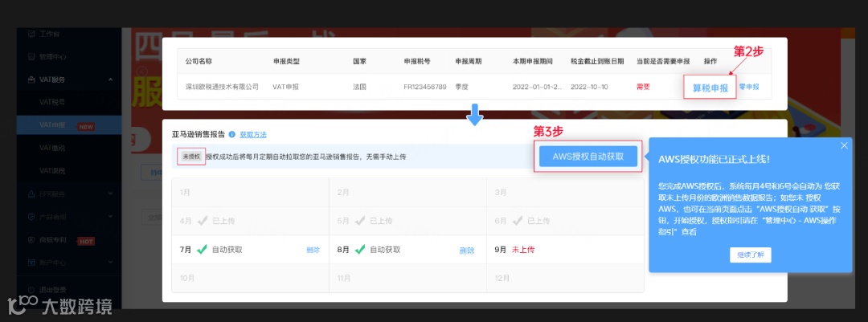Click the 7月 自动获取 status text
Screen dimensions: 868x322
pyautogui.click(x=227, y=250)
